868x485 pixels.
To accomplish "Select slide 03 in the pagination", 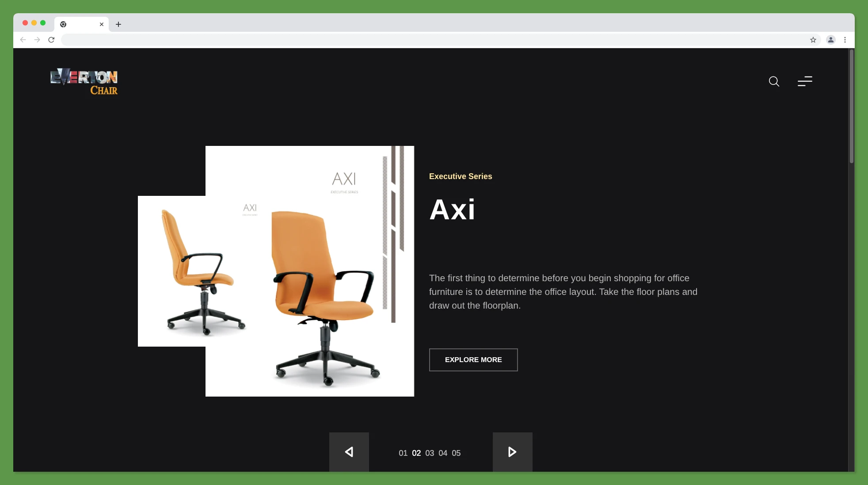I will pos(429,453).
